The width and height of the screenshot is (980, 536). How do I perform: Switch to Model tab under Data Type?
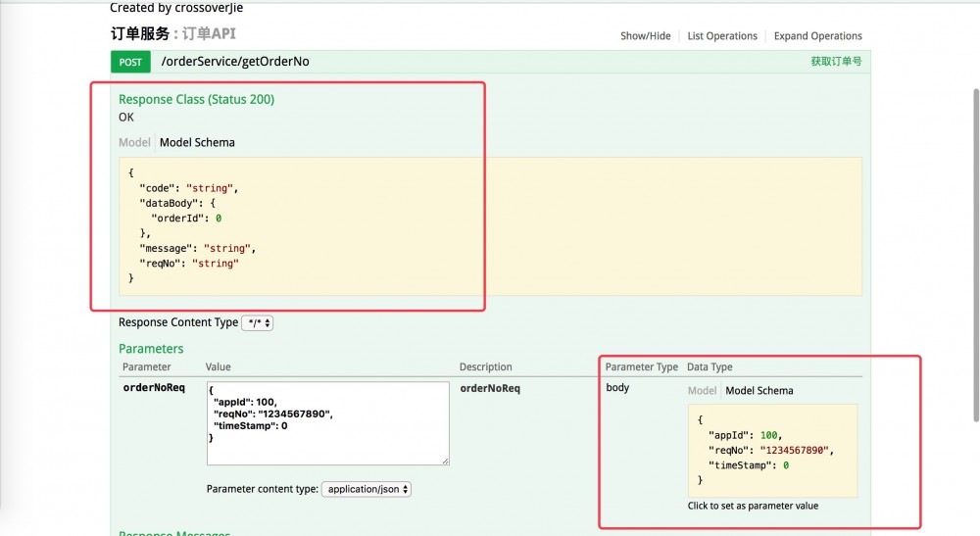click(x=702, y=391)
